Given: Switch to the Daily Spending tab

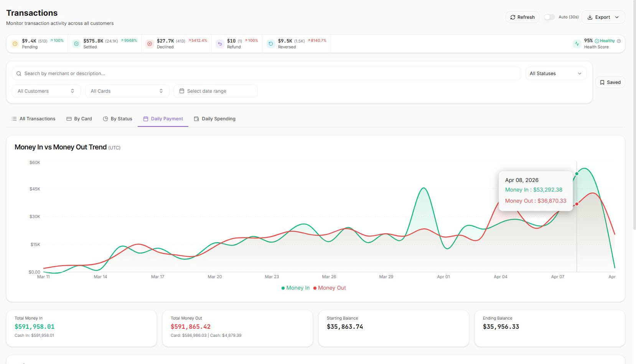Looking at the screenshot, I should pyautogui.click(x=215, y=119).
